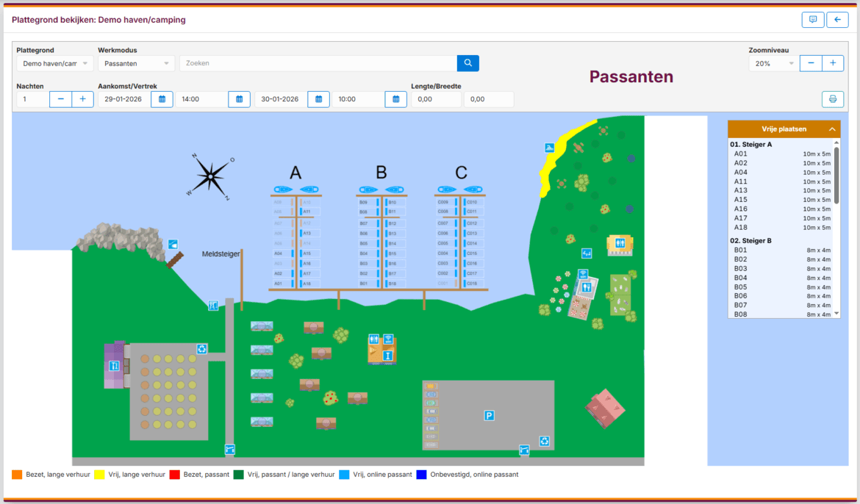Click the swimming area icon near the beach

549,148
